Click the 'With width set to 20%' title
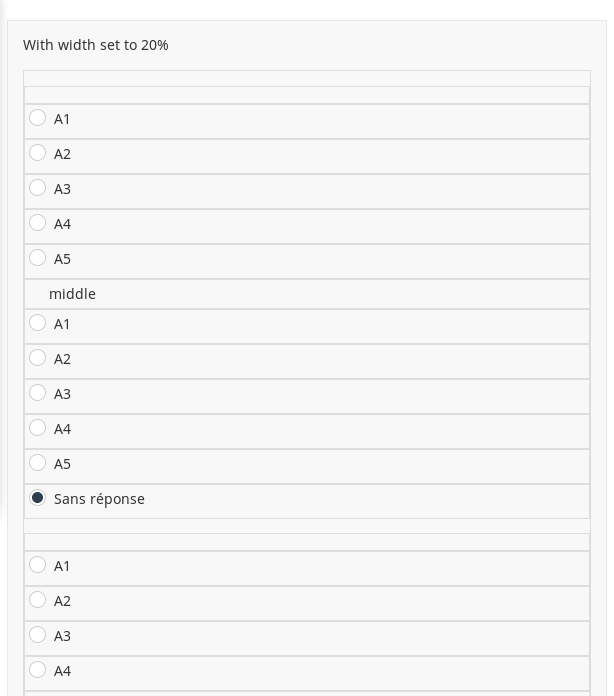This screenshot has width=614, height=696. pyautogui.click(x=96, y=45)
